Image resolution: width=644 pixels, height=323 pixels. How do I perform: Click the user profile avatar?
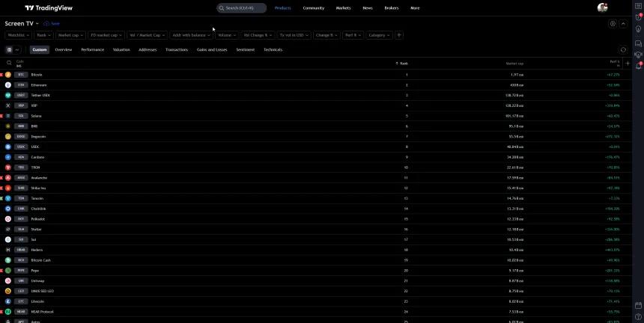coord(603,7)
